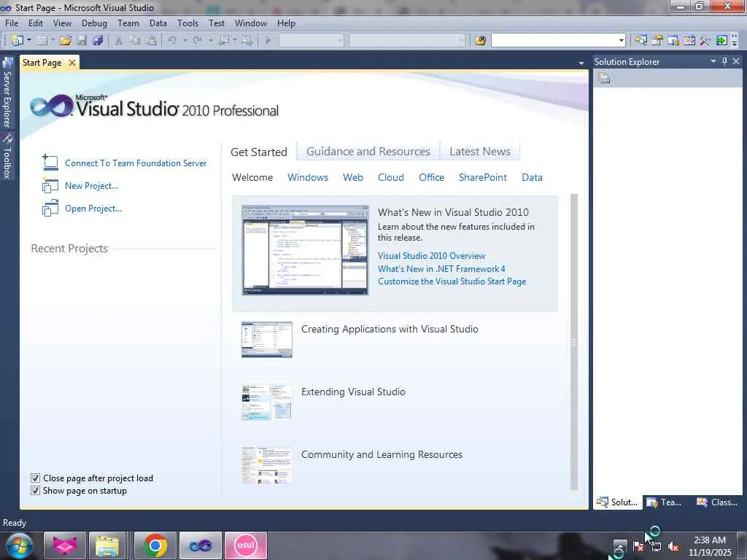Click inside the Find text input field
This screenshot has height=560, width=747.
[554, 41]
